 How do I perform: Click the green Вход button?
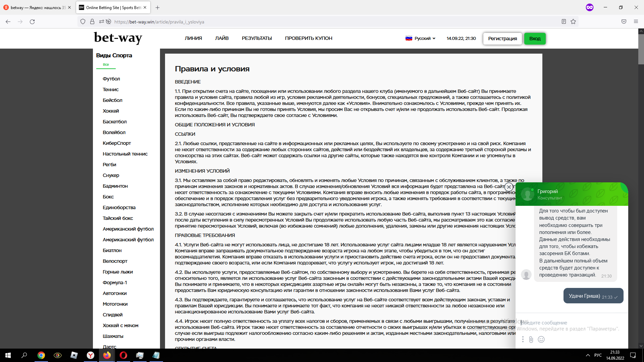point(535,39)
